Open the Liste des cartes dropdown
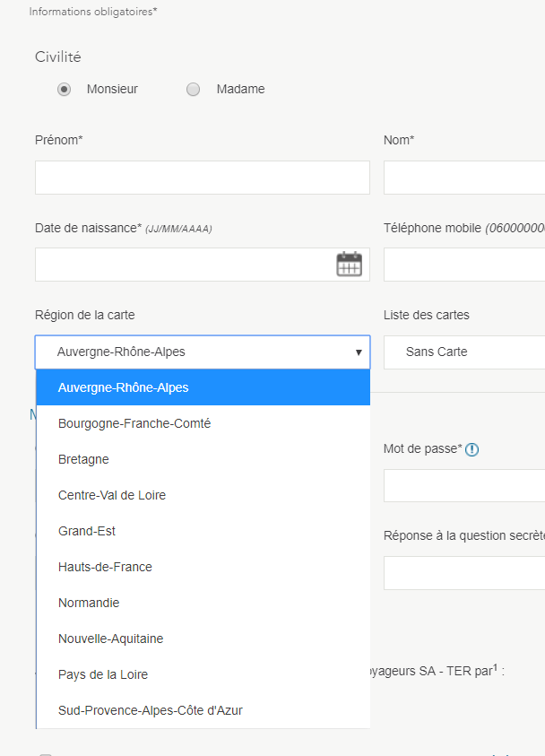Screen dimensions: 545x756 coord(464,352)
